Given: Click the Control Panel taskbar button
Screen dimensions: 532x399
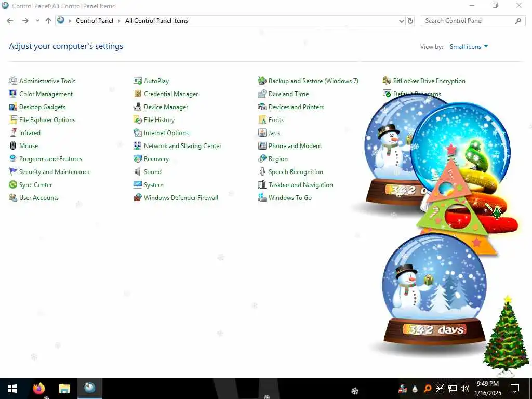Looking at the screenshot, I should click(x=89, y=388).
